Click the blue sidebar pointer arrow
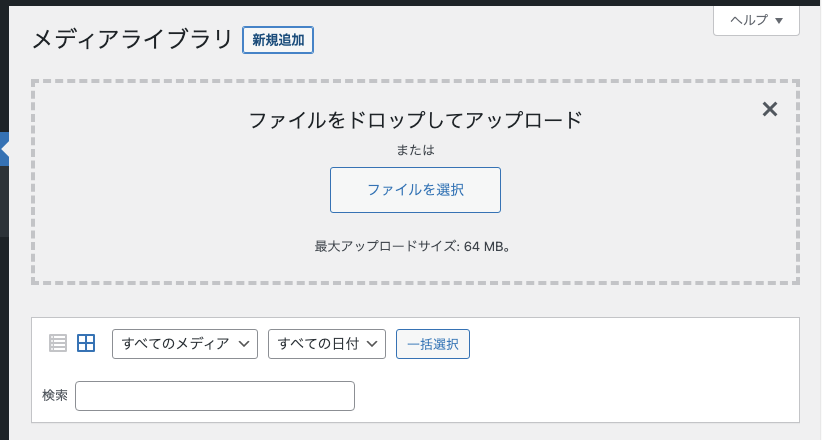 (4, 149)
